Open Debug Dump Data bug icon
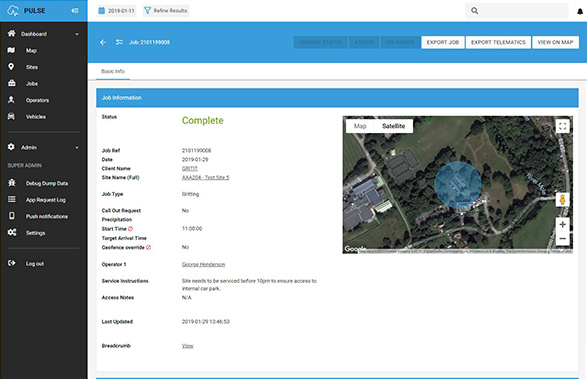Viewport: 587px width, 379px height. [x=12, y=183]
